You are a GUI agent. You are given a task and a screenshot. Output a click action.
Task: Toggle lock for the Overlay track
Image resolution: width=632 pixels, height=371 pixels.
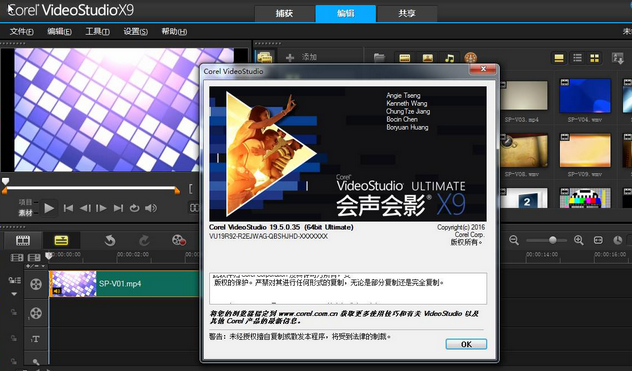[x=14, y=313]
